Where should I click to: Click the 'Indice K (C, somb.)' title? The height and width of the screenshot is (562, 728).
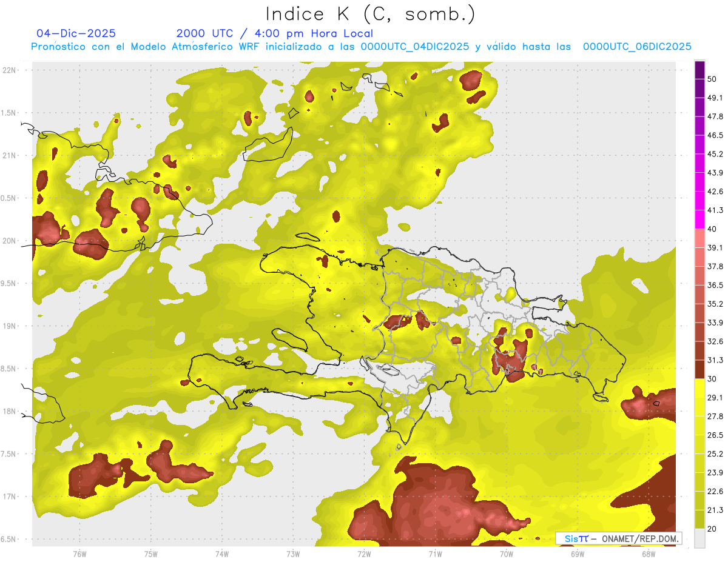pos(370,14)
